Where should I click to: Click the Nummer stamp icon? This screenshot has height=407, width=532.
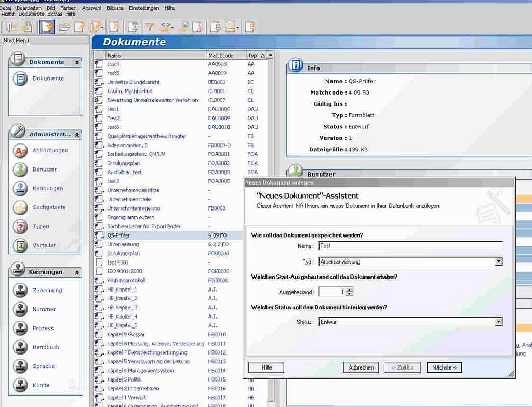tap(20, 309)
